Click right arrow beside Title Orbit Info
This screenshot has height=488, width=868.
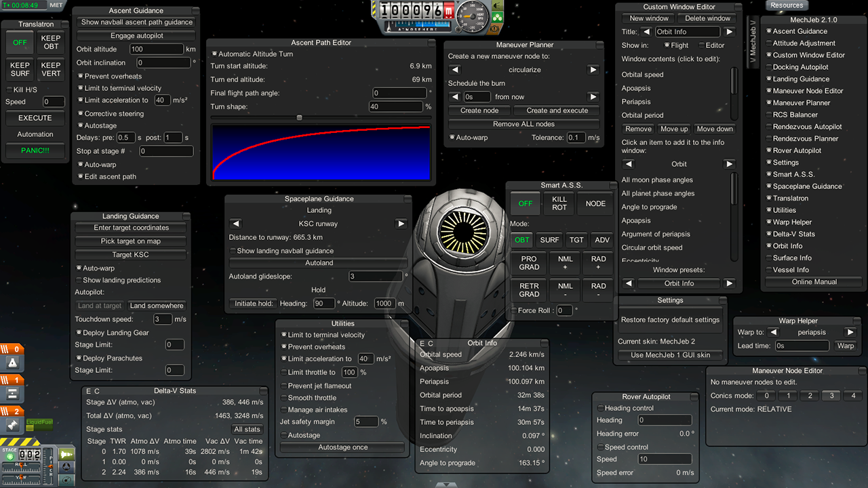(730, 32)
